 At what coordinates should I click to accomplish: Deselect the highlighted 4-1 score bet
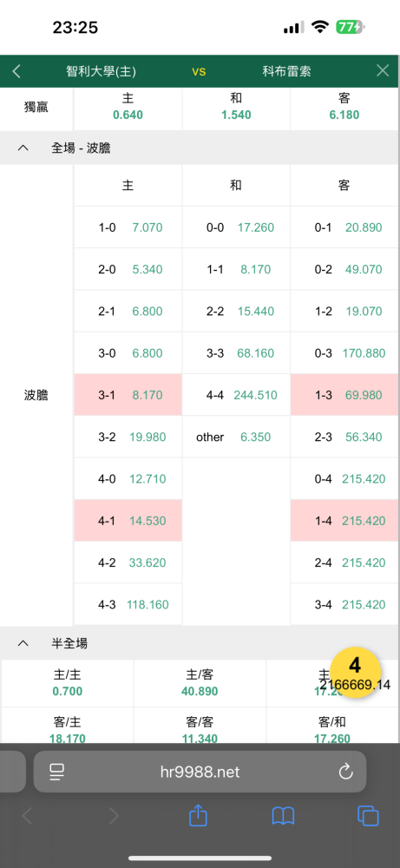point(128,520)
